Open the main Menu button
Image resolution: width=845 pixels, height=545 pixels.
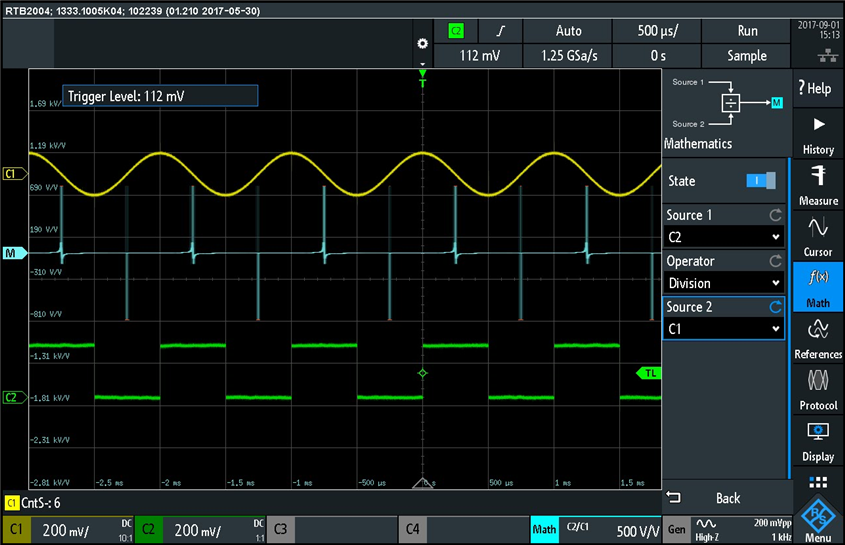[817, 519]
